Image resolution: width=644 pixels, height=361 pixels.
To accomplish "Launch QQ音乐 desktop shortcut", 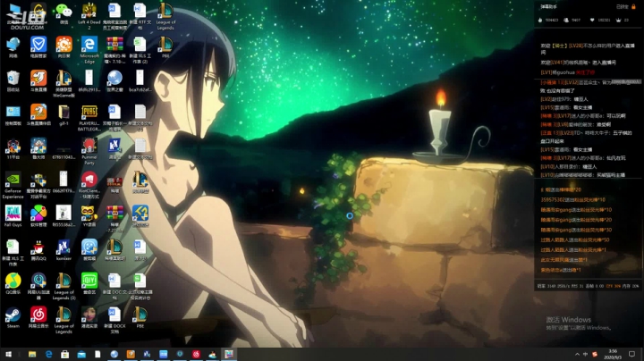I will click(x=13, y=284).
